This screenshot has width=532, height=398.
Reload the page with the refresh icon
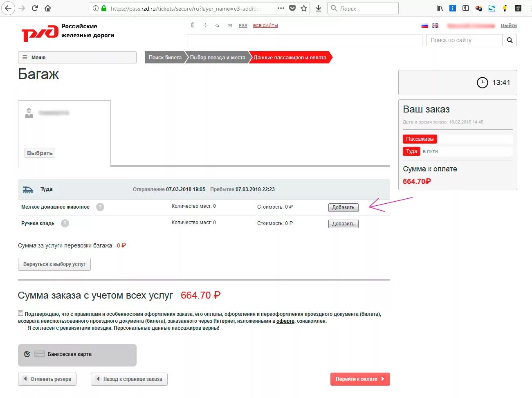35,8
